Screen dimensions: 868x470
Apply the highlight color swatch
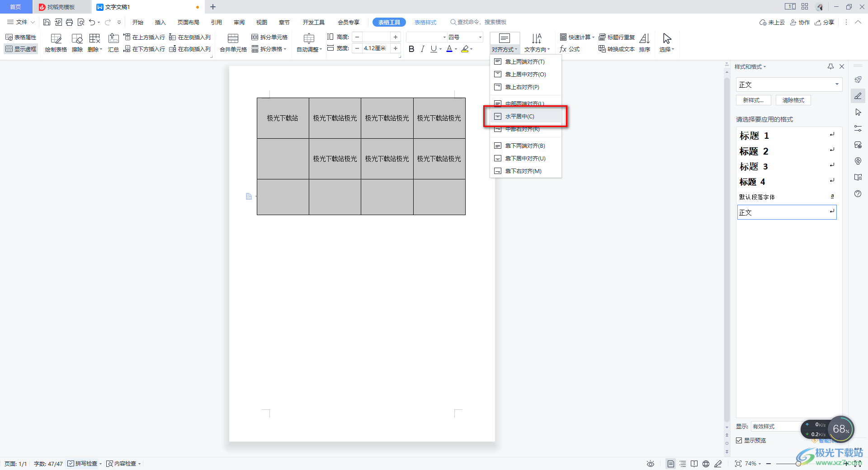pos(465,49)
